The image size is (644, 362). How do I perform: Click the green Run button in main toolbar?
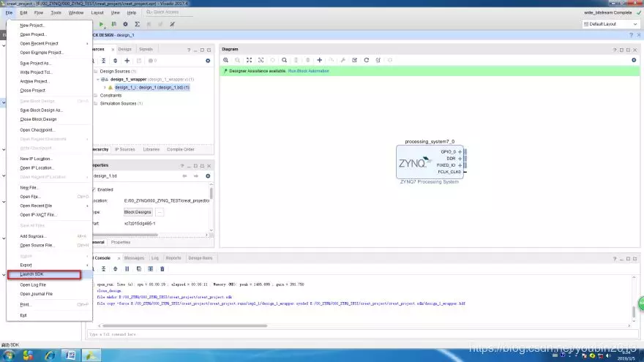101,24
